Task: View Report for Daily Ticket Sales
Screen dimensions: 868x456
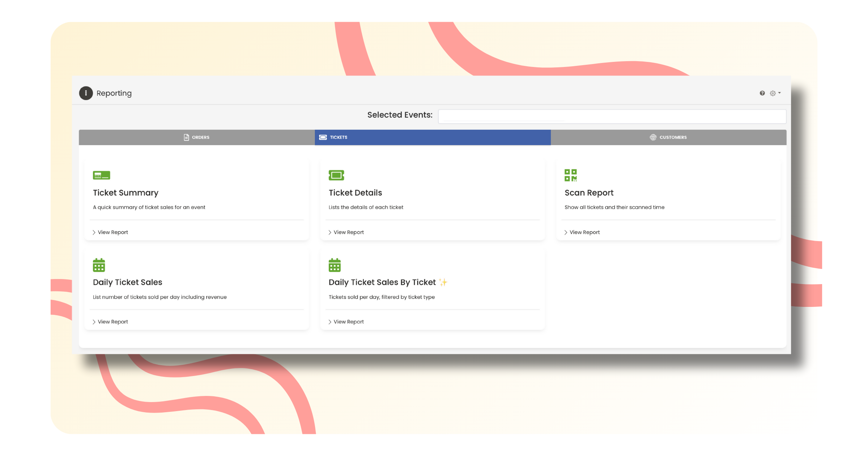Action: click(112, 321)
